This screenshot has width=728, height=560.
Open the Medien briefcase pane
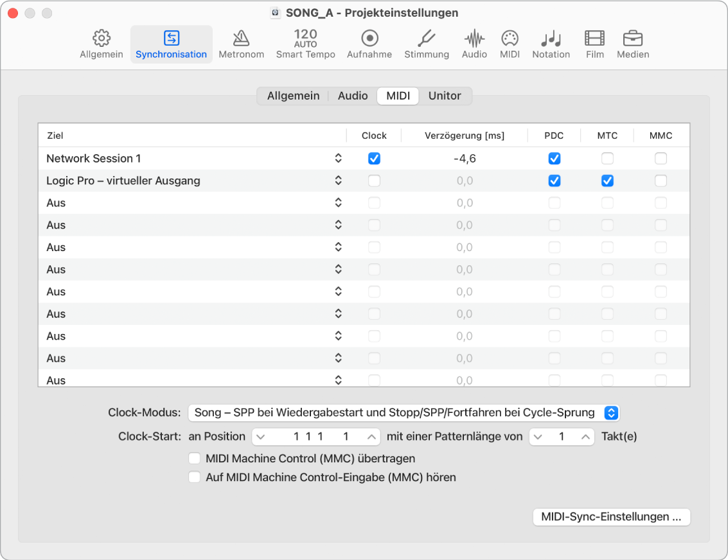coord(632,44)
